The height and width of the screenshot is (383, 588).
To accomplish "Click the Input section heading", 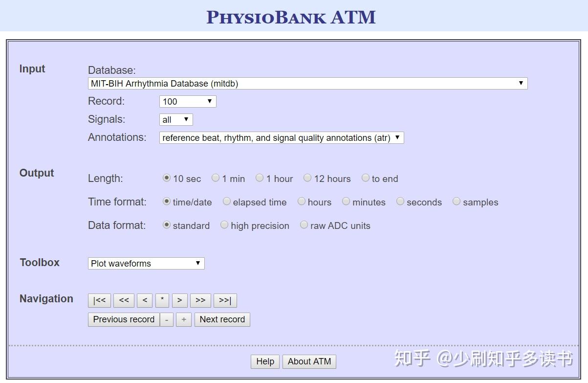I will tap(32, 69).
